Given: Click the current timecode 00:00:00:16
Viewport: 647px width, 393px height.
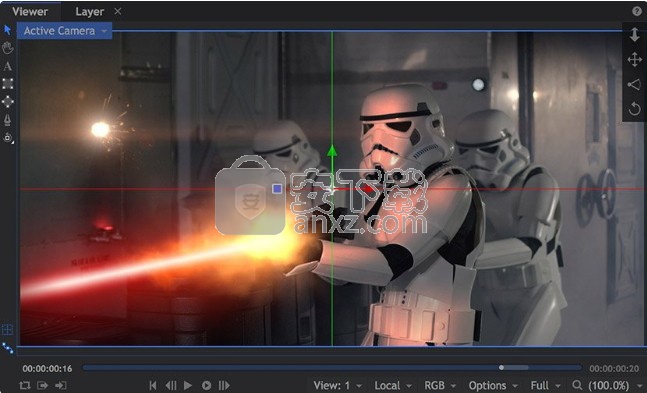Looking at the screenshot, I should [x=47, y=368].
